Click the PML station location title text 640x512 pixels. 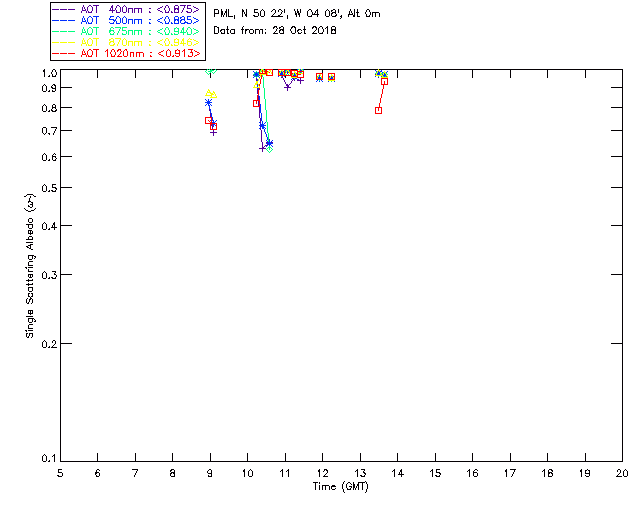297,14
